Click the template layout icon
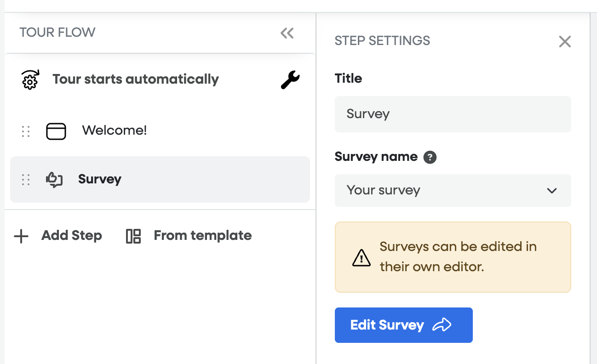 tap(133, 236)
